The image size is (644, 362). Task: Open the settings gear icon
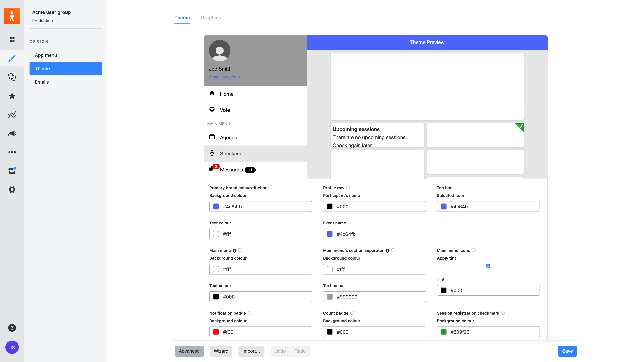12,190
